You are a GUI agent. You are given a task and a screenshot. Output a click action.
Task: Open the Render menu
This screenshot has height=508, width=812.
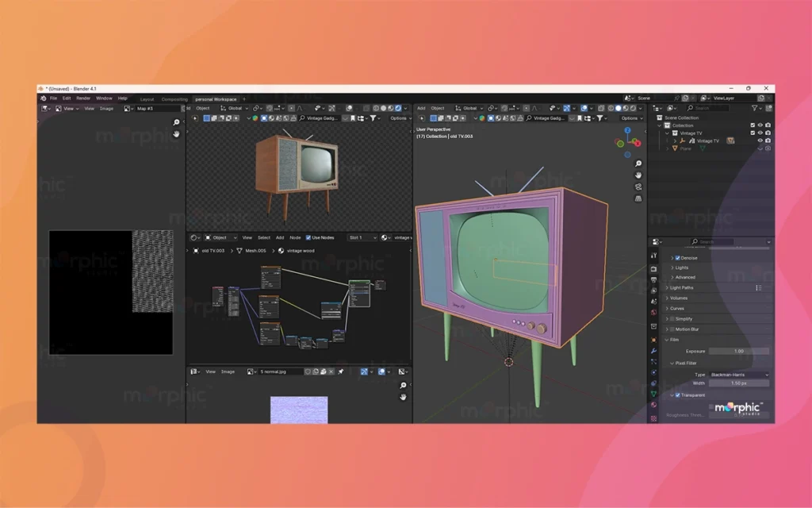pyautogui.click(x=83, y=98)
